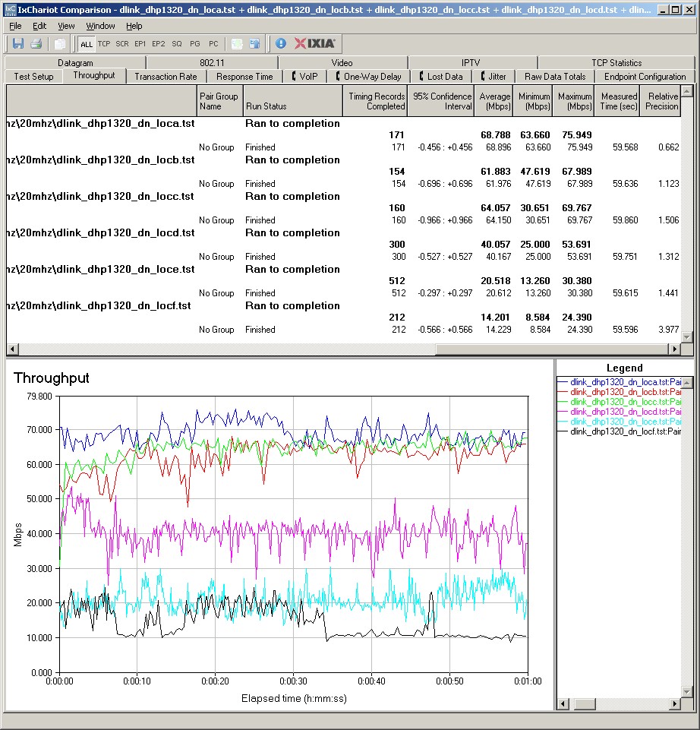Open the Test Setup tab
This screenshot has height=730, width=700.
[x=33, y=77]
